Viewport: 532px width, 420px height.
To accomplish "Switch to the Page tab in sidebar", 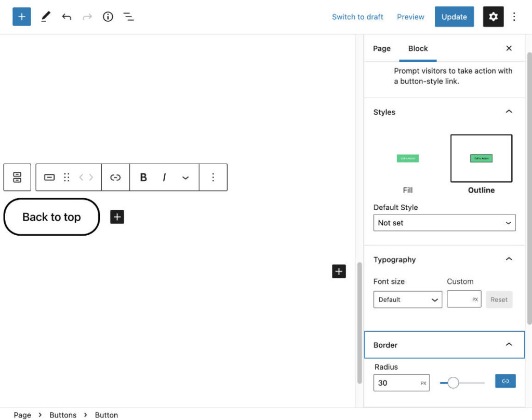I will pos(381,48).
